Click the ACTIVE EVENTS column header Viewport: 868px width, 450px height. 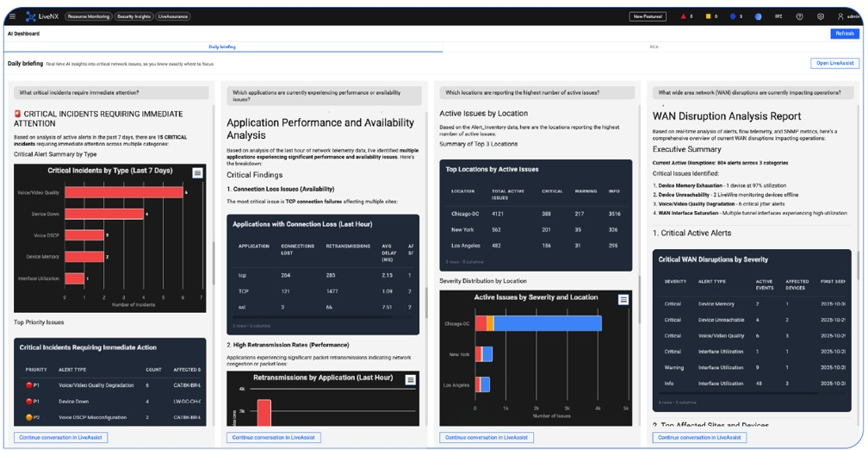pyautogui.click(x=765, y=284)
